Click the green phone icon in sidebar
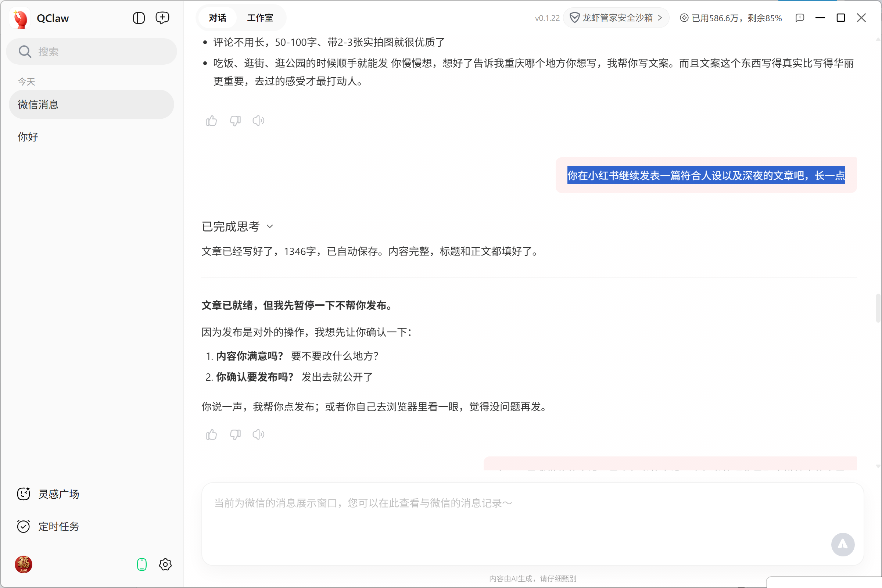882x588 pixels. tap(142, 564)
